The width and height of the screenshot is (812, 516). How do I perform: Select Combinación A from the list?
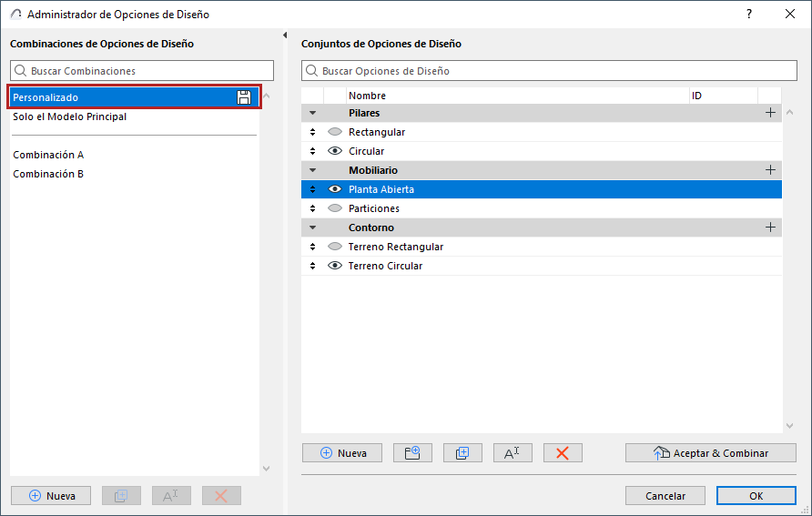click(48, 155)
